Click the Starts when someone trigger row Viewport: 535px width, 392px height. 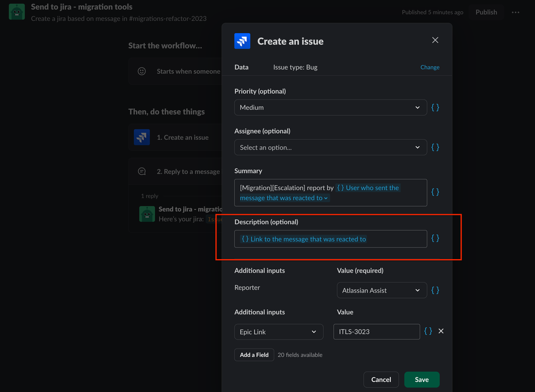[175, 71]
